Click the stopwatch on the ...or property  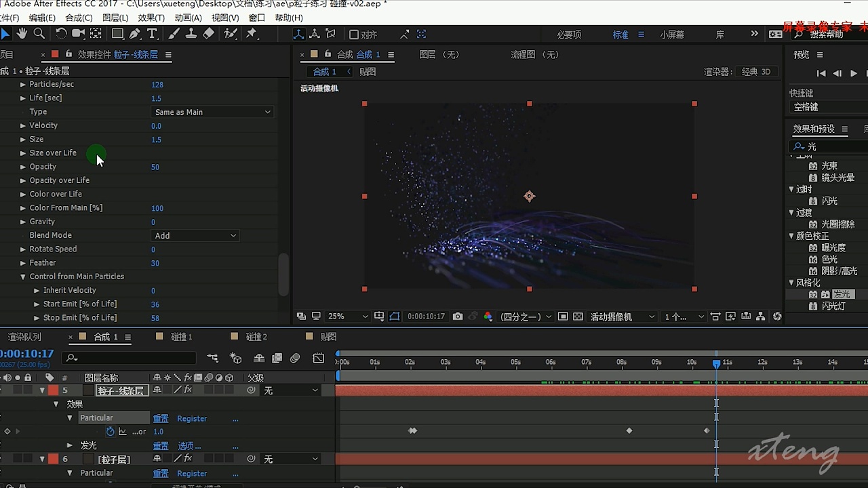click(111, 431)
